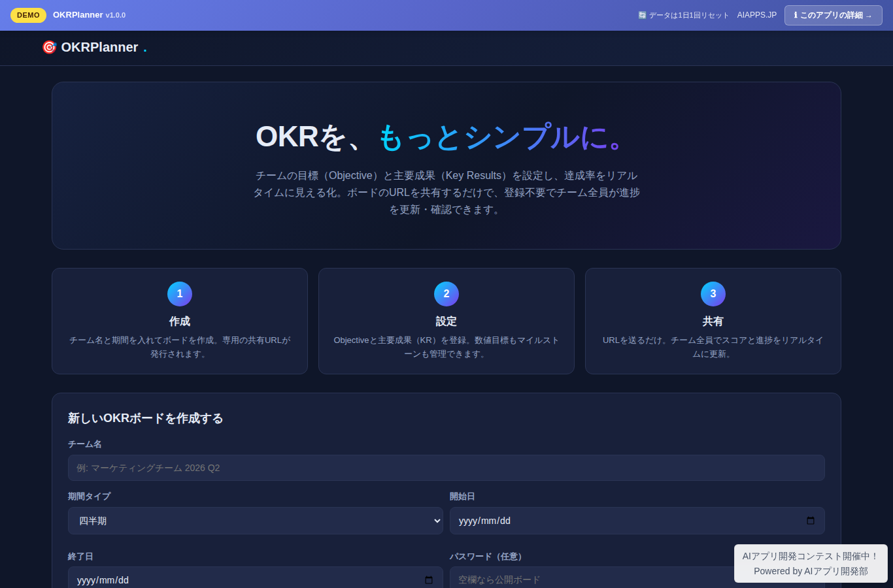
Task: Click the 新しいOKRボードを作成する heading
Action: [146, 418]
